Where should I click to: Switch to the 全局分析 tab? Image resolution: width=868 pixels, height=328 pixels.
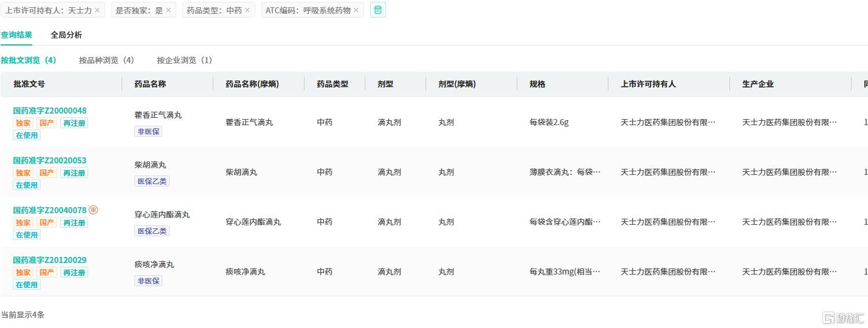(66, 35)
